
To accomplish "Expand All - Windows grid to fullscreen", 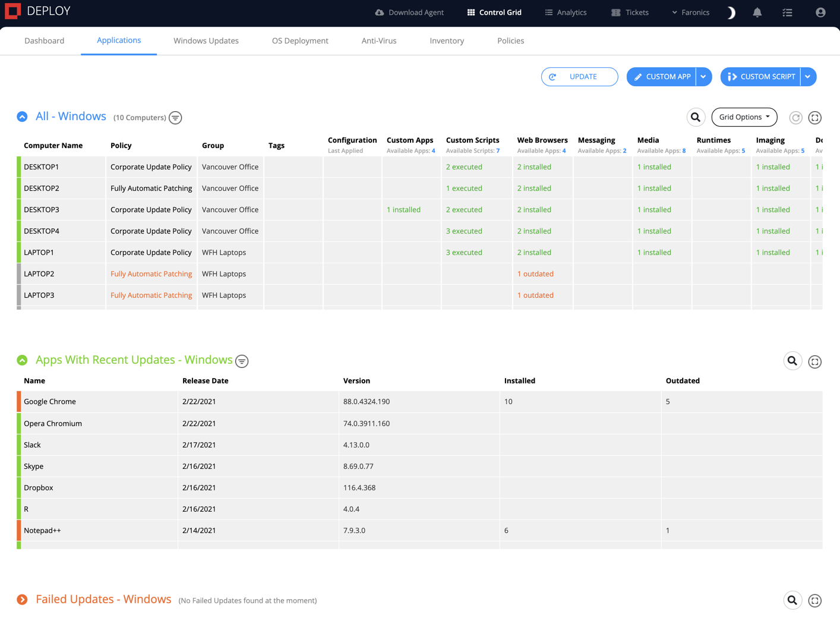I will (815, 118).
